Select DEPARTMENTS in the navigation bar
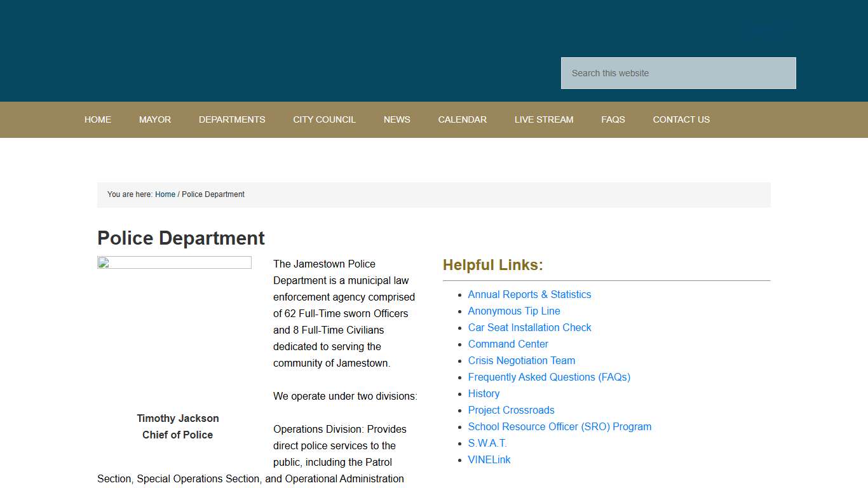868x488 pixels. (231, 119)
